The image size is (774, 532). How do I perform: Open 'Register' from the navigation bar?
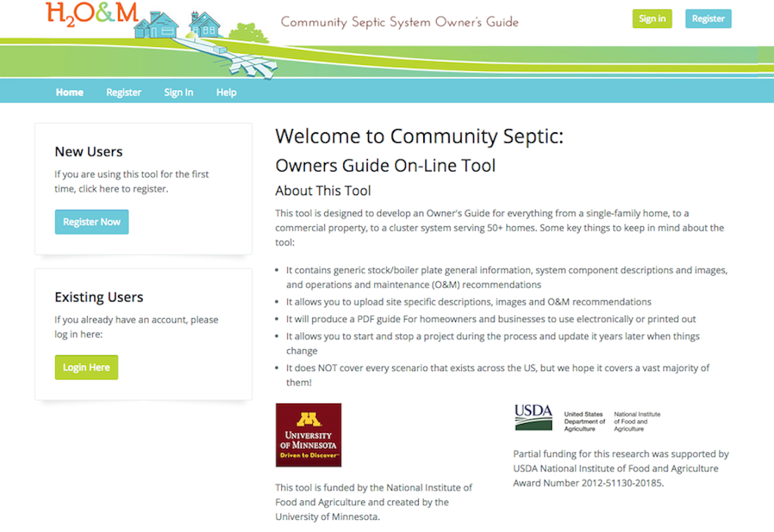(x=123, y=91)
